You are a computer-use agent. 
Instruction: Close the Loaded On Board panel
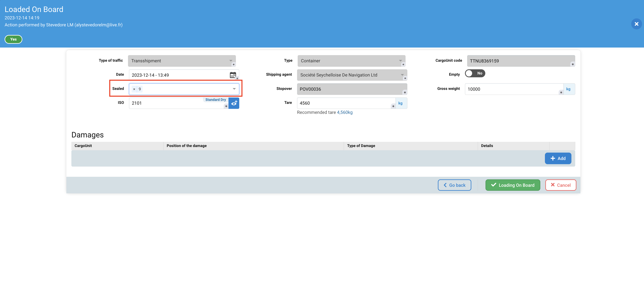(636, 24)
